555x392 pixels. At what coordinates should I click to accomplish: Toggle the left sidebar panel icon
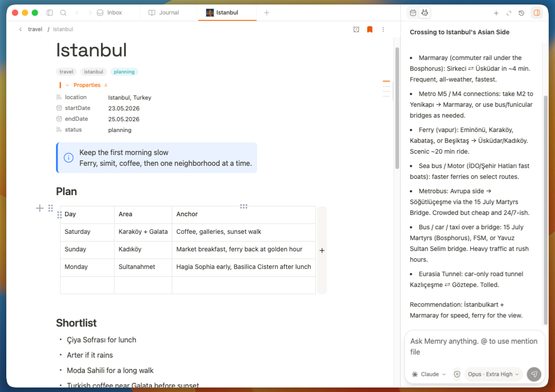[50, 13]
